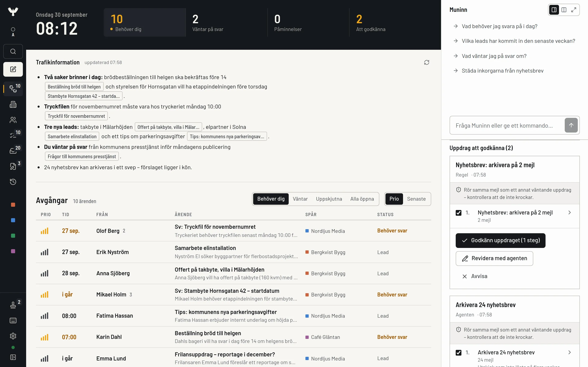Expand Muninn panel to full screen
Viewport: 588px width, 367px height.
click(x=574, y=10)
